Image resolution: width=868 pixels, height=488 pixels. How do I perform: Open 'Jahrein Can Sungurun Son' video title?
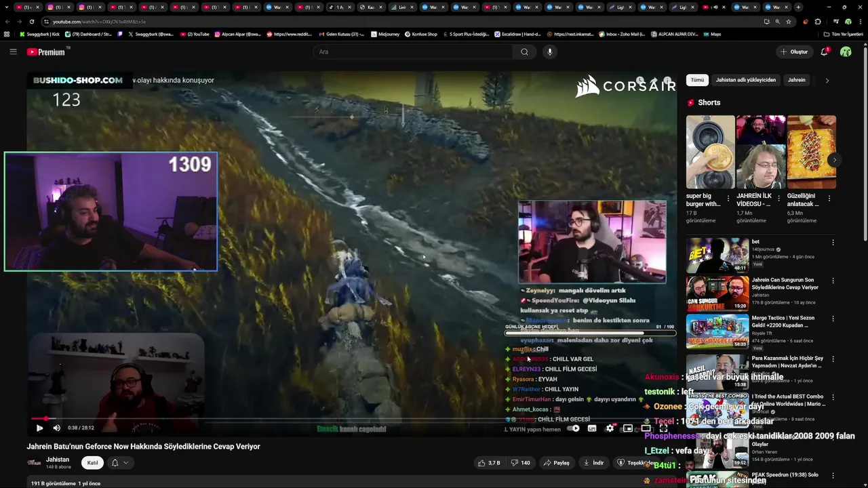tap(785, 283)
